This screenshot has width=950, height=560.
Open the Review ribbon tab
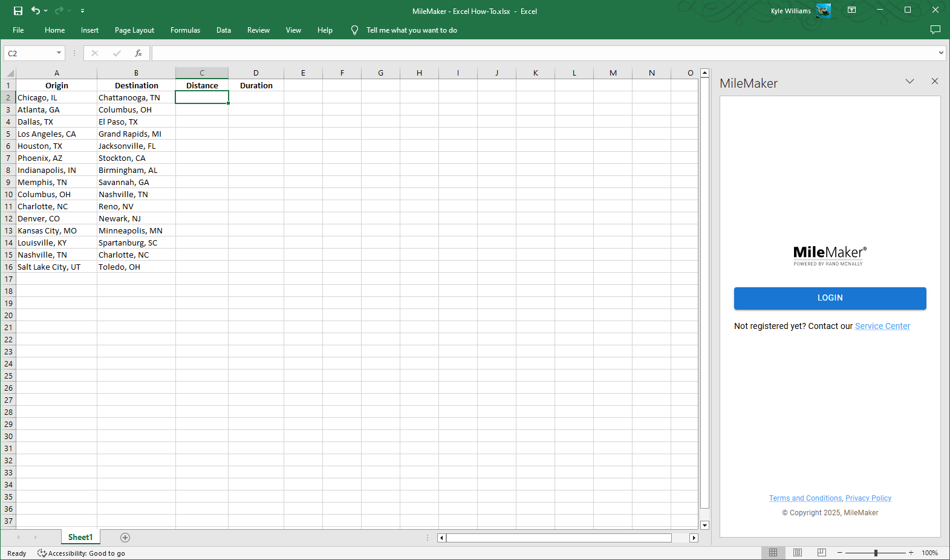(x=258, y=30)
